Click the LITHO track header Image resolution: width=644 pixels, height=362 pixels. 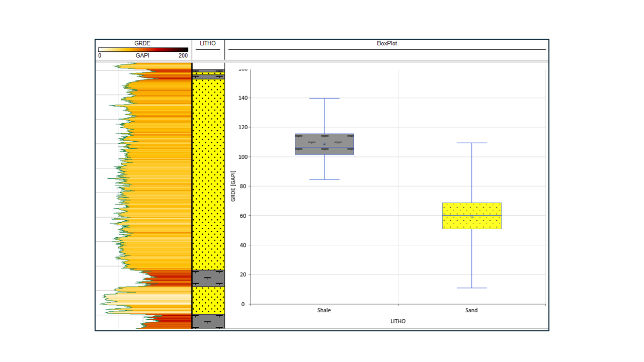click(208, 43)
